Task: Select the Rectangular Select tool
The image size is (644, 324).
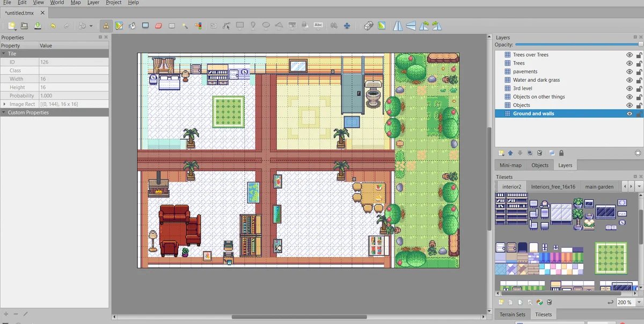Action: [x=172, y=25]
